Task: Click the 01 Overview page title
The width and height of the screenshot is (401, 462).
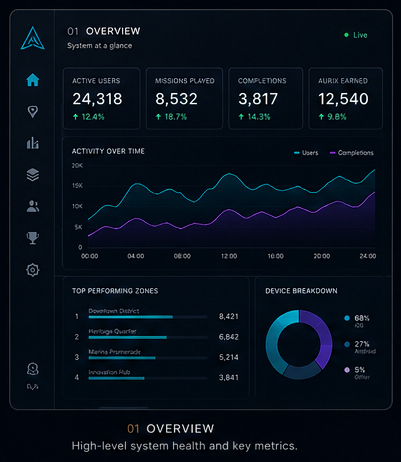Action: 104,31
